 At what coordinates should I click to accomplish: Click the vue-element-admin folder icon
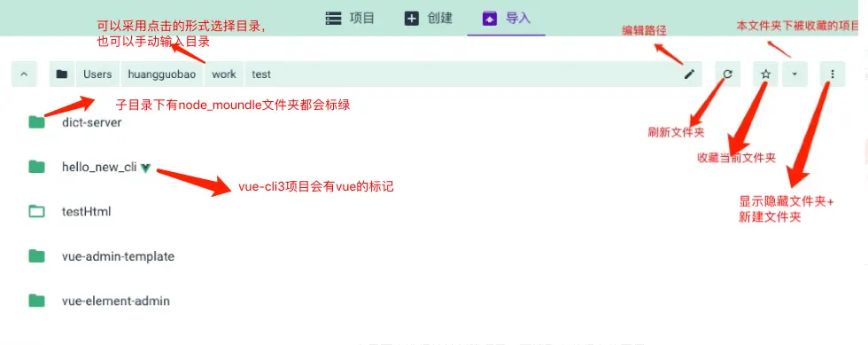tap(36, 301)
